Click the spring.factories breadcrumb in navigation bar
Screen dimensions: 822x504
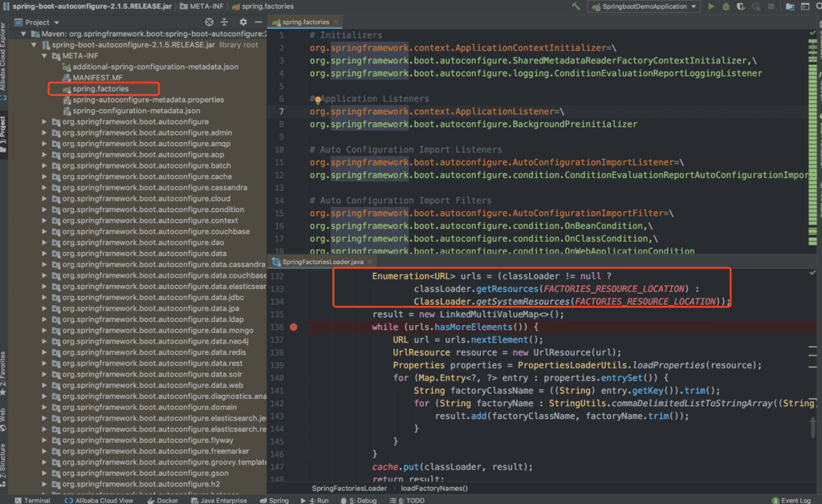262,6
